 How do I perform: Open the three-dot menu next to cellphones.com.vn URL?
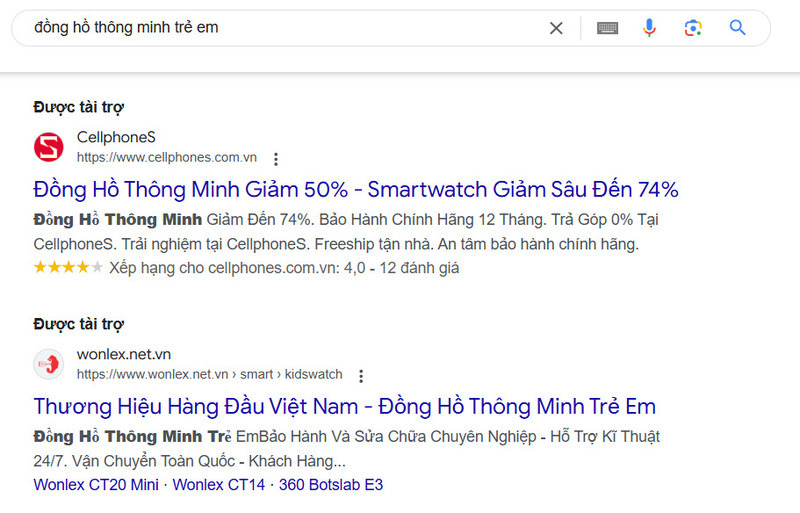point(276,159)
